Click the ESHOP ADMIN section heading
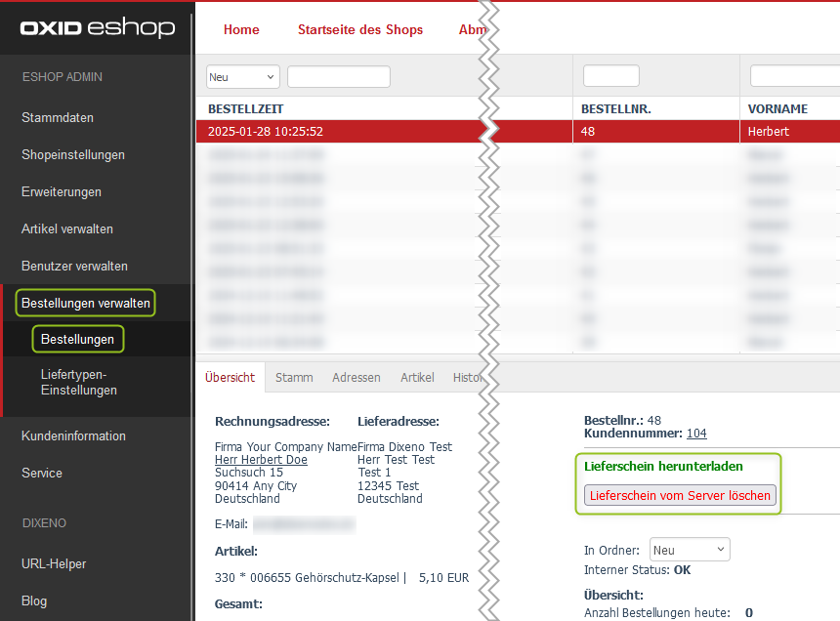Viewport: 840px width, 621px height. tap(63, 77)
